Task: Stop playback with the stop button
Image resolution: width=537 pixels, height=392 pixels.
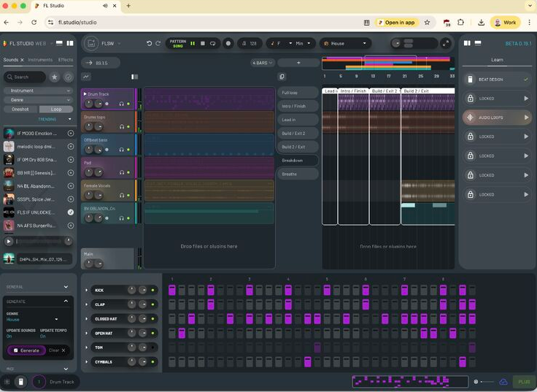Action: [203, 44]
